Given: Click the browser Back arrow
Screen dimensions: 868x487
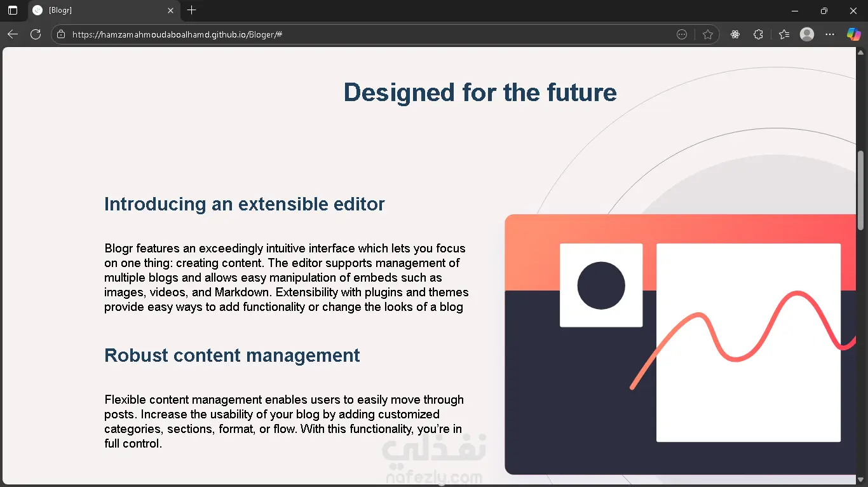Looking at the screenshot, I should coord(12,34).
